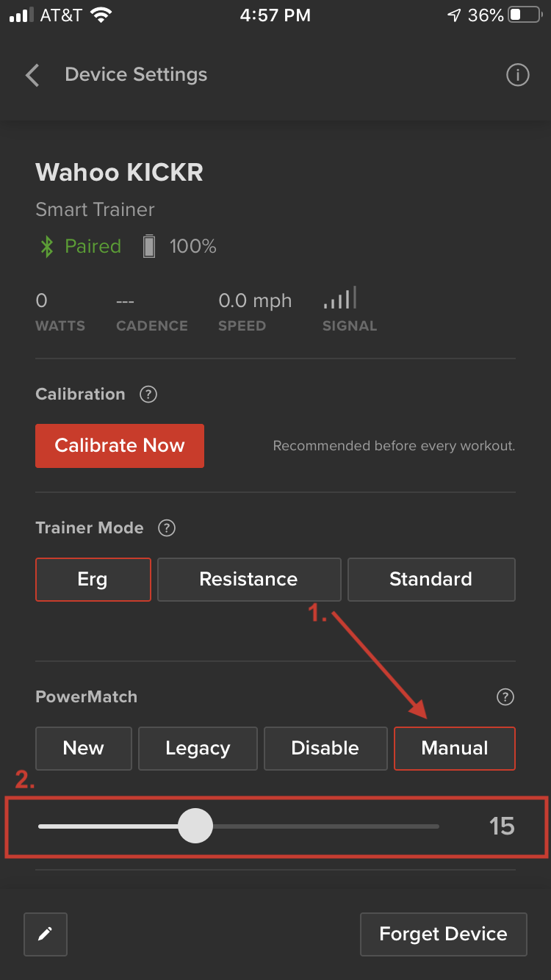Image resolution: width=551 pixels, height=980 pixels.
Task: Select Manual PowerMatch option
Action: (455, 749)
